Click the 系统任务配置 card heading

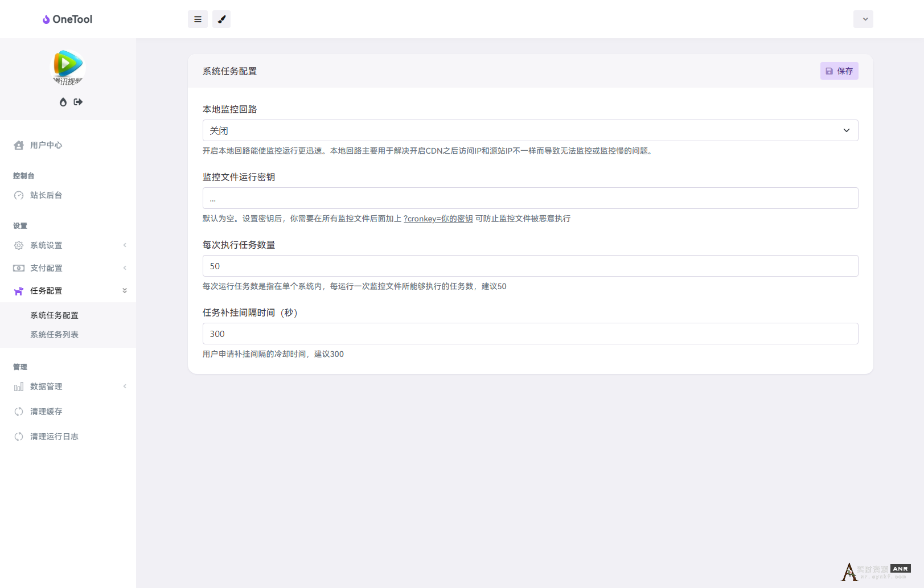(229, 71)
